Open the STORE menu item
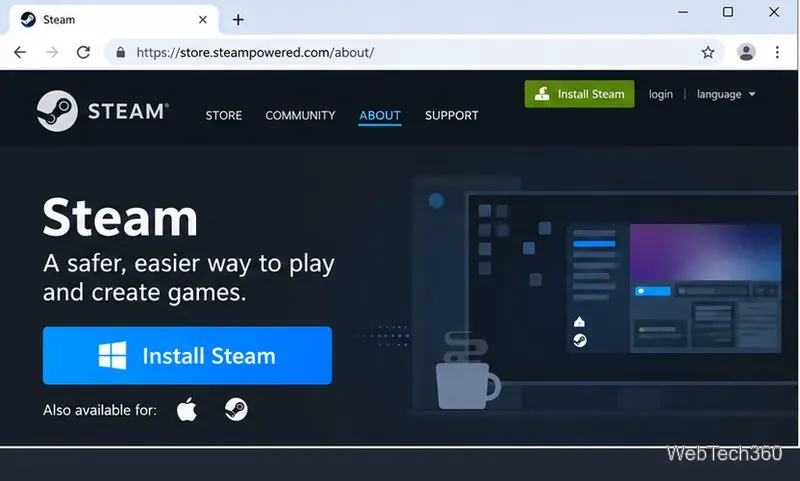The width and height of the screenshot is (800, 481). 223,115
